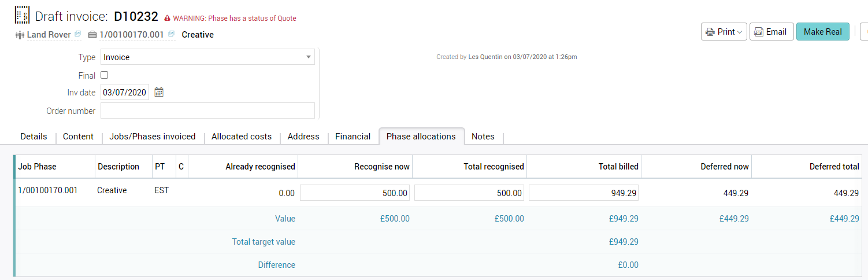Click into the Order number field
Viewport: 868px width, 280px height.
207,110
